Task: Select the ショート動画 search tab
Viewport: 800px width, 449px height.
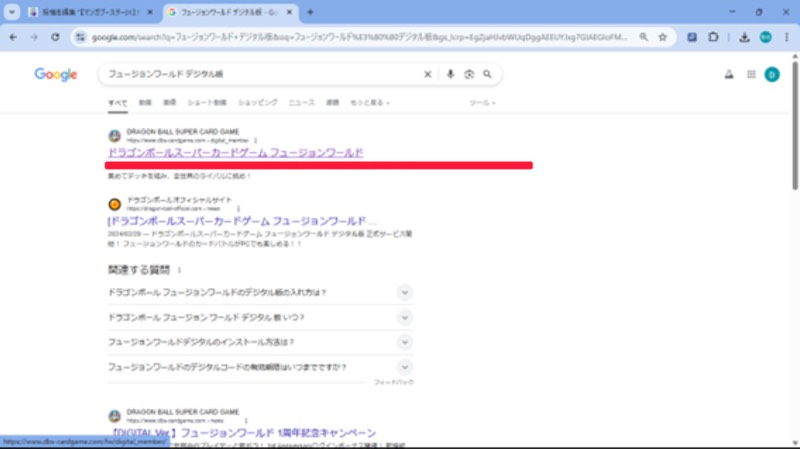Action: tap(207, 103)
